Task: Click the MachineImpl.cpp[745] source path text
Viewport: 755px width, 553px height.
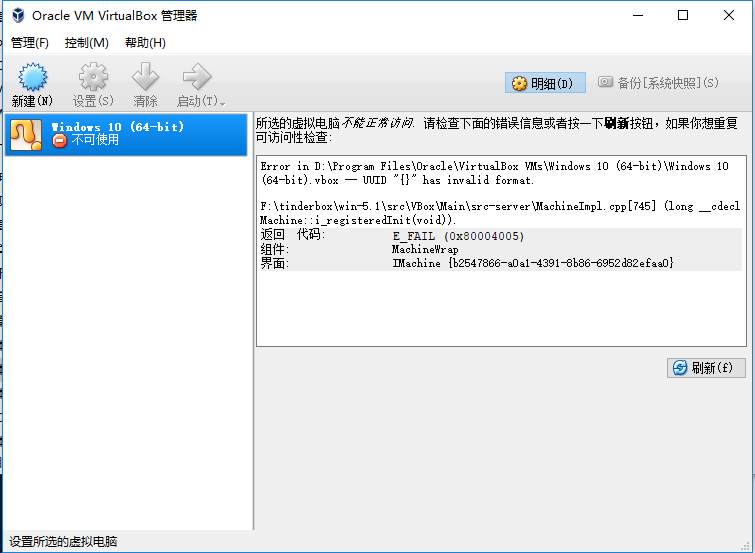Action: (x=500, y=213)
